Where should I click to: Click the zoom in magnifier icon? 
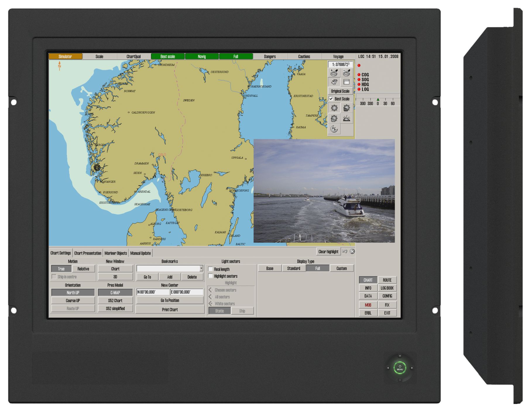click(334, 73)
